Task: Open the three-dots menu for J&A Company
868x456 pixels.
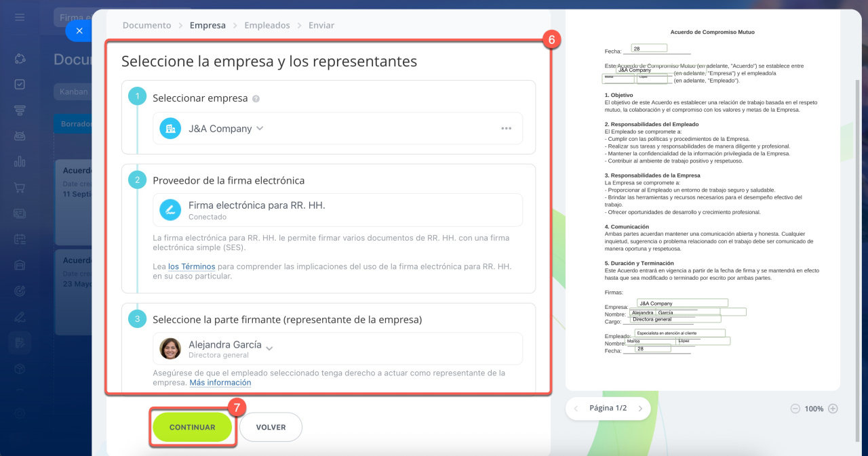Action: point(506,129)
